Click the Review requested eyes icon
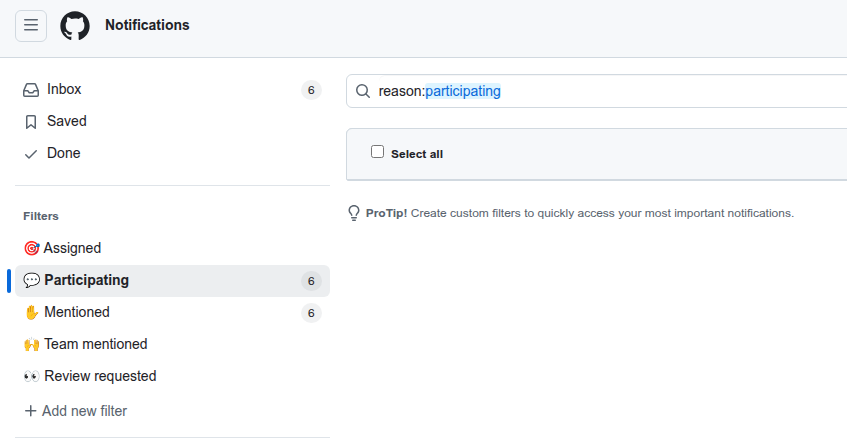The height and width of the screenshot is (444, 847). click(31, 376)
